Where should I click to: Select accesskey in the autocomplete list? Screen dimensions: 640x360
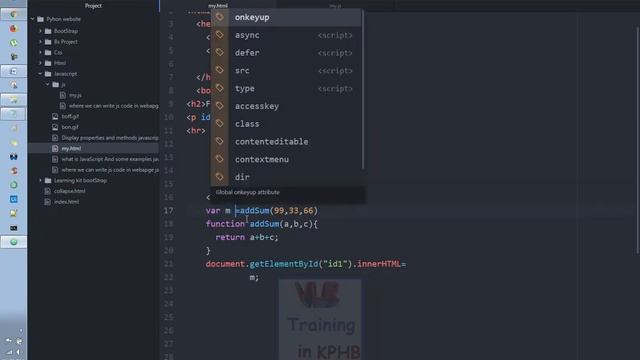coord(286,106)
